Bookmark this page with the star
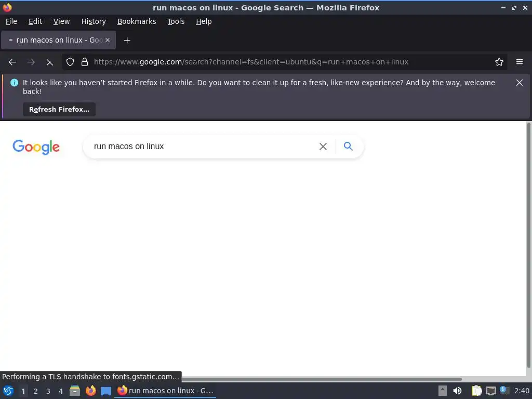 (x=499, y=62)
